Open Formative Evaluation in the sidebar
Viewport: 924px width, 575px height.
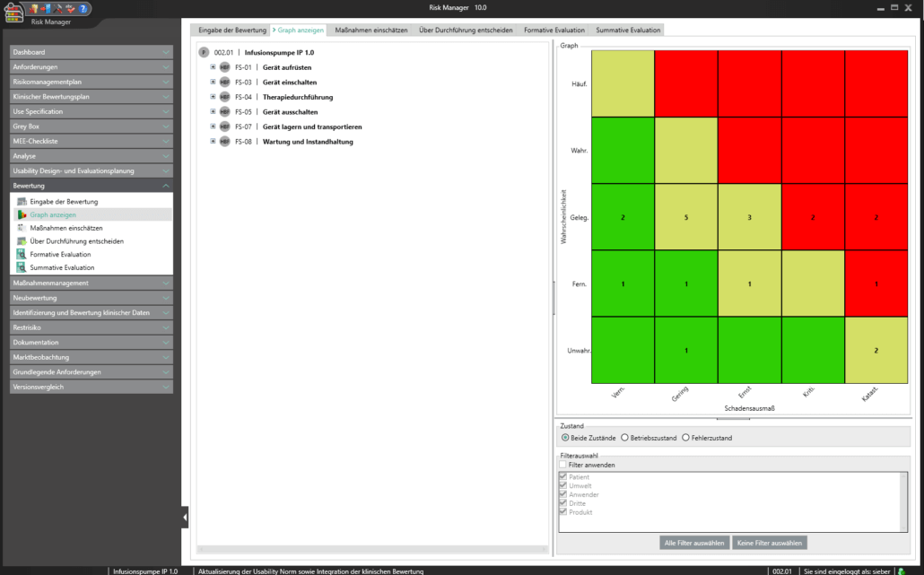(60, 255)
